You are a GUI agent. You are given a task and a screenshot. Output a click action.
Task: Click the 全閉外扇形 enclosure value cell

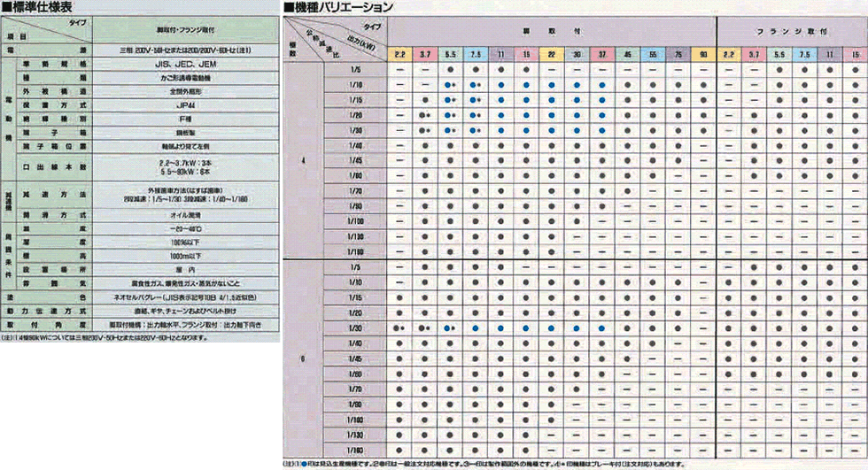(x=185, y=90)
